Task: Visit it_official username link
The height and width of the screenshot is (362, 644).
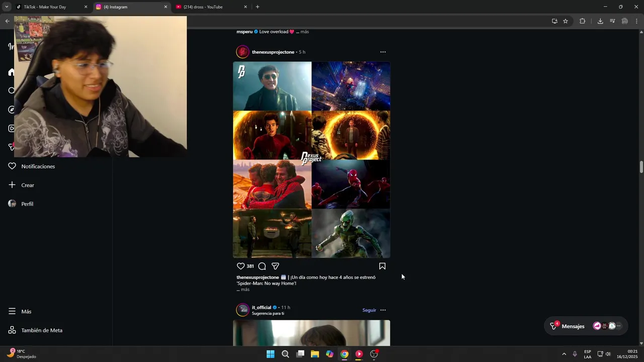Action: pos(262,307)
